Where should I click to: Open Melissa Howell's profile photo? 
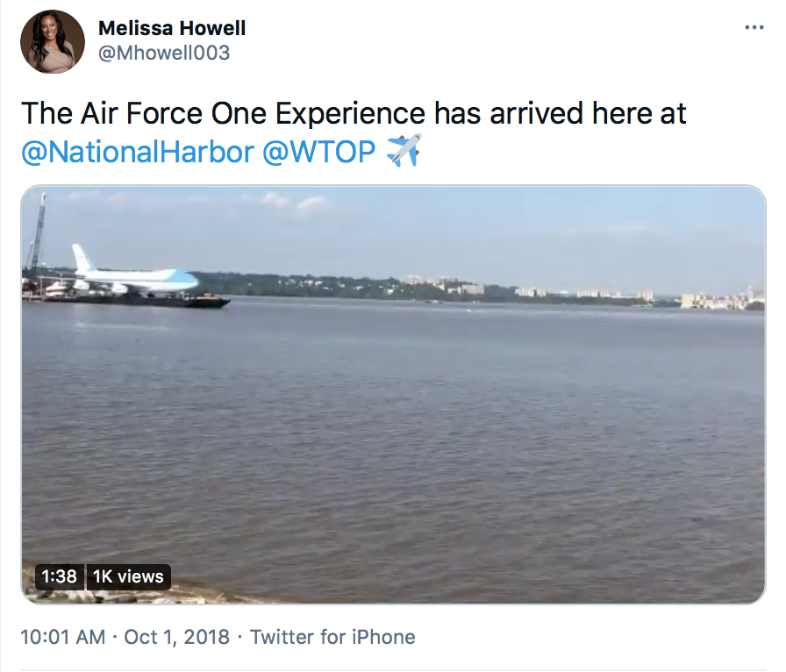[52, 41]
